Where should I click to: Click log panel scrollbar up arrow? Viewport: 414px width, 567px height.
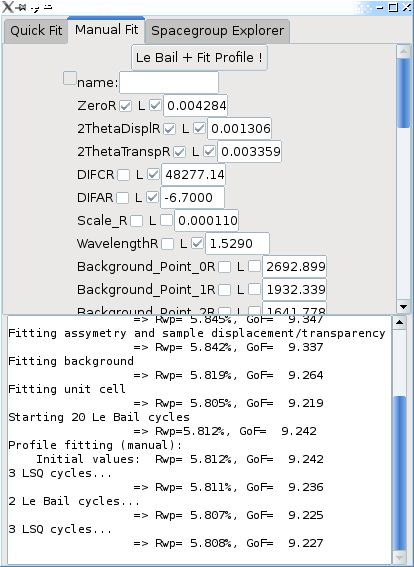pos(399,322)
